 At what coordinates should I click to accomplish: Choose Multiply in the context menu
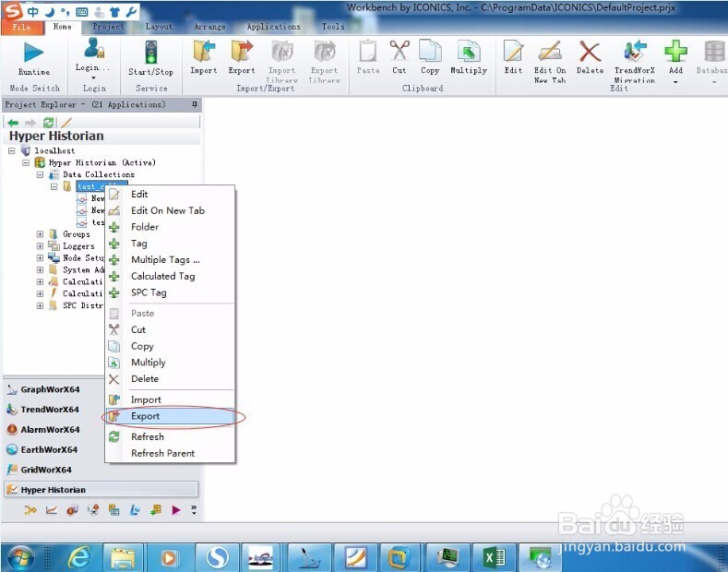pos(170,363)
